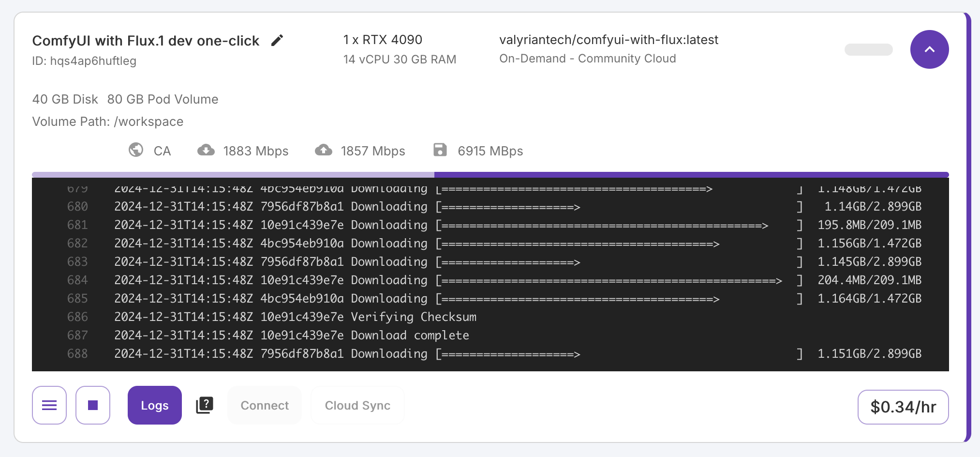Screen dimensions: 980x457
Task: Collapse the pod card with the chevron button
Action: point(929,49)
